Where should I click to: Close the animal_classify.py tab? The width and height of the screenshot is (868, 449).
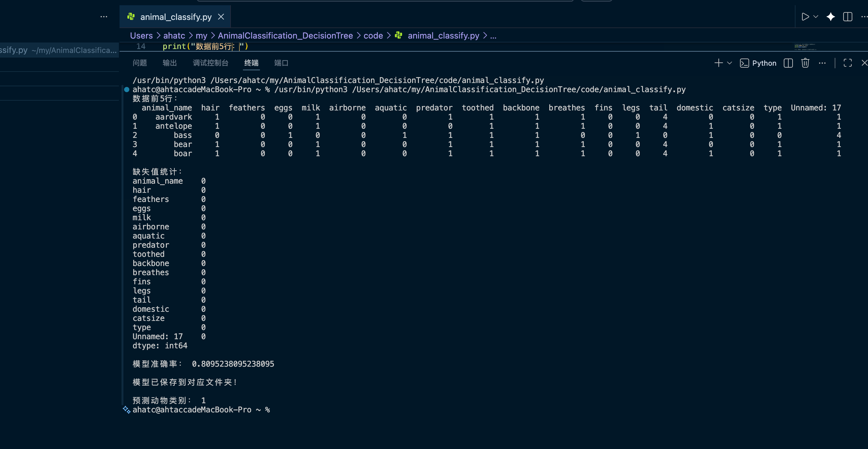[x=221, y=17]
